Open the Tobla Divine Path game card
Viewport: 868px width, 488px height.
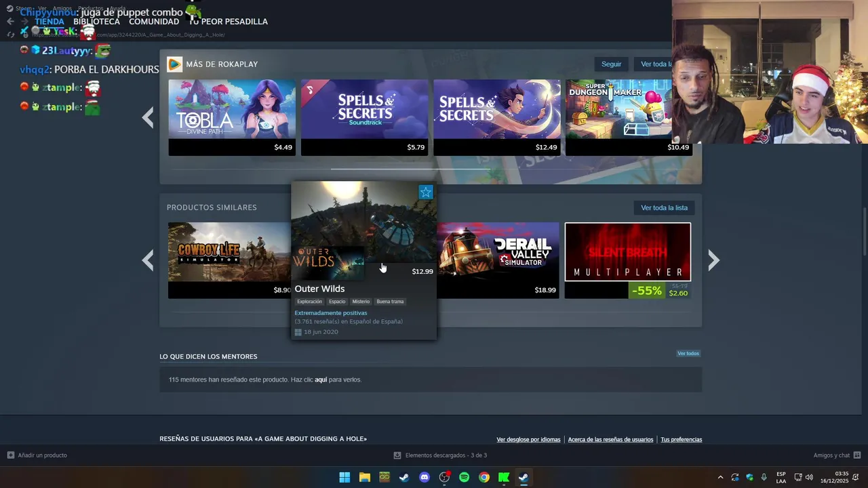tap(232, 117)
